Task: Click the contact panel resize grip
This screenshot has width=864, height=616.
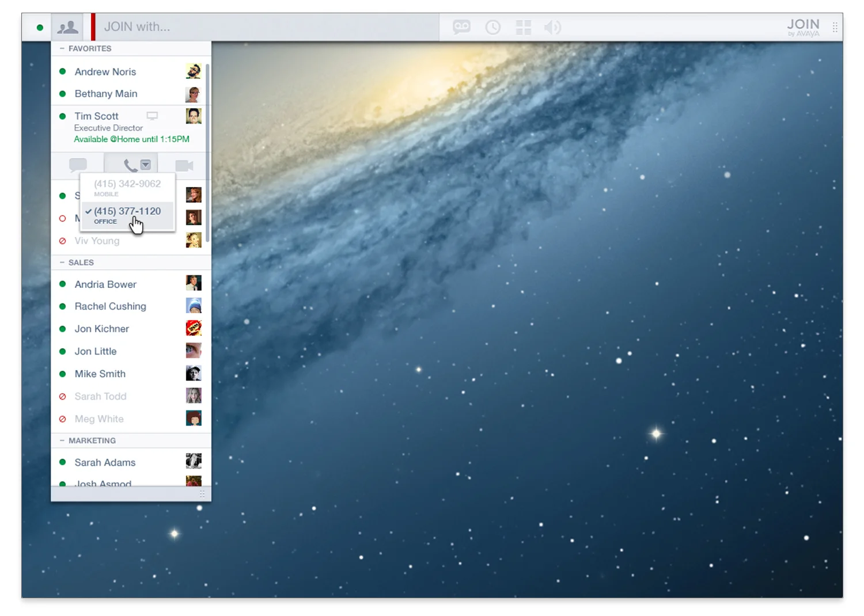Action: 202,494
